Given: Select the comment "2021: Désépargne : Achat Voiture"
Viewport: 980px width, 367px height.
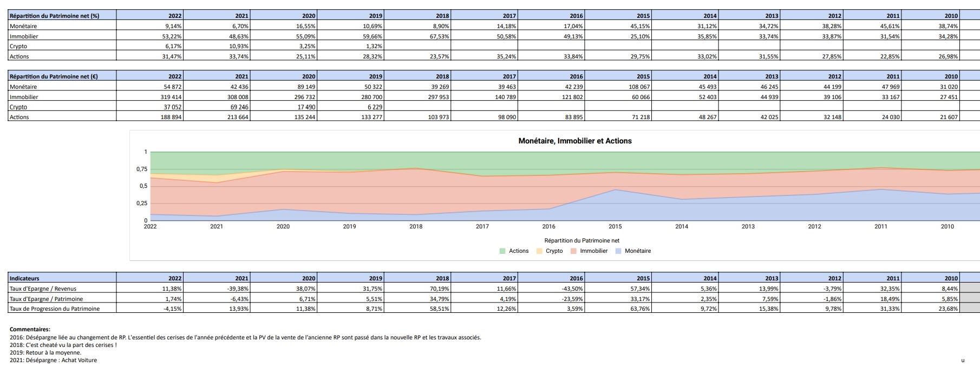Looking at the screenshot, I should (54, 360).
